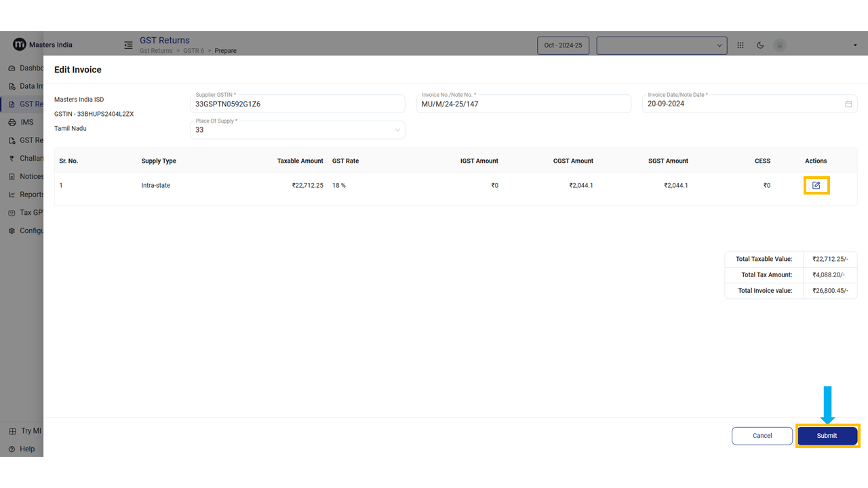Open the calendar icon in Invoice Date field

pos(848,104)
